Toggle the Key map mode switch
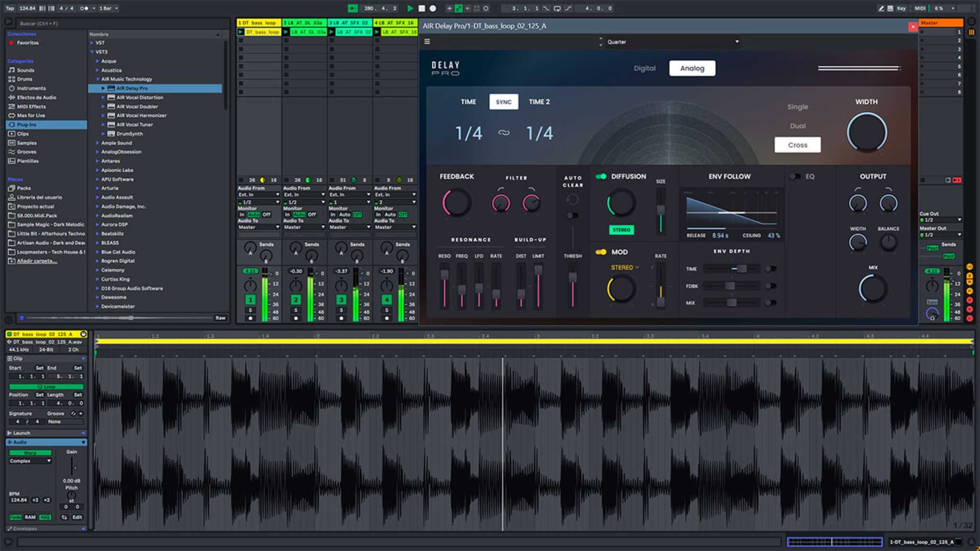 click(901, 8)
